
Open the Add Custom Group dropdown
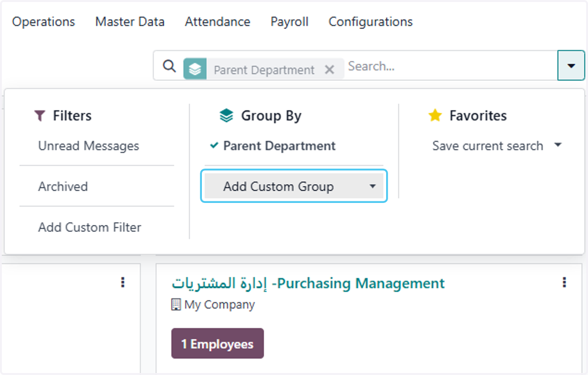point(294,186)
